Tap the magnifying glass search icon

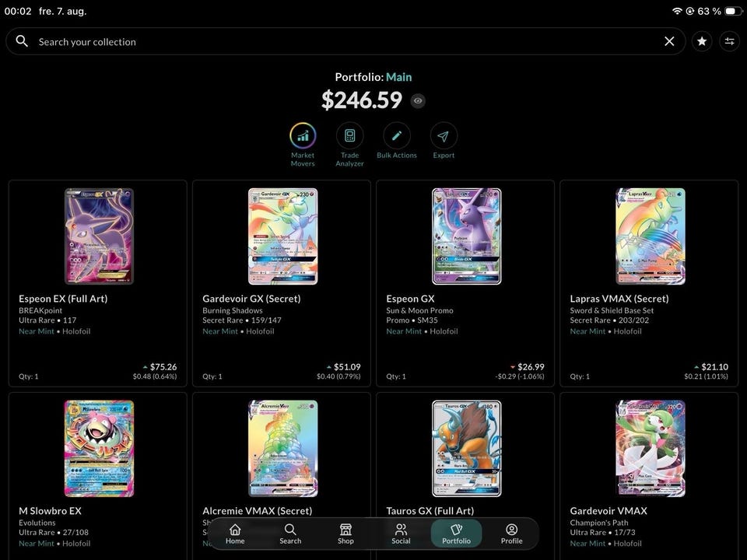22,41
